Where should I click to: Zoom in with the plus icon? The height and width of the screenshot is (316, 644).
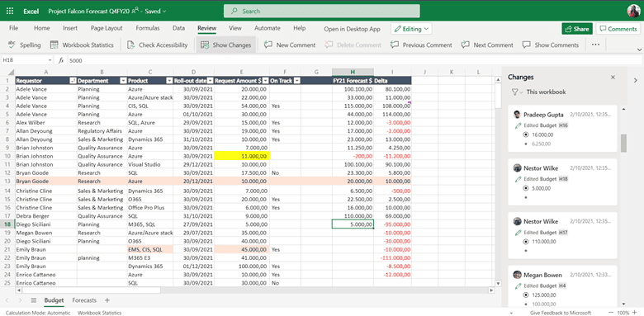[635, 313]
